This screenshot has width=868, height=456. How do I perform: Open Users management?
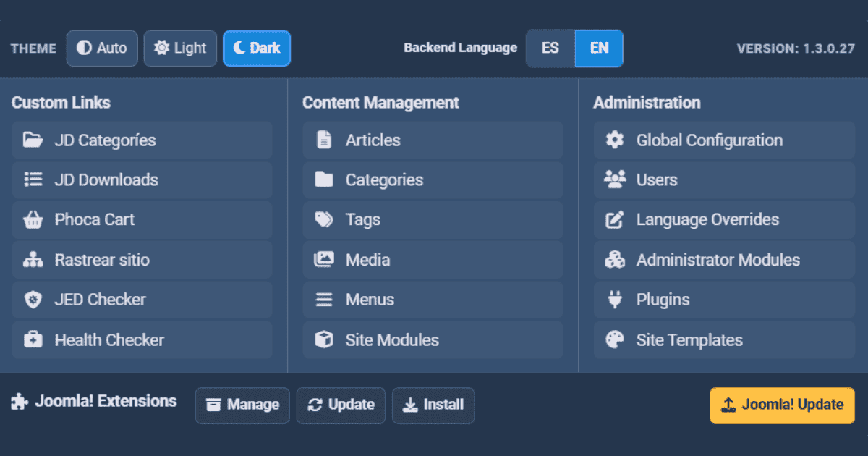click(725, 180)
